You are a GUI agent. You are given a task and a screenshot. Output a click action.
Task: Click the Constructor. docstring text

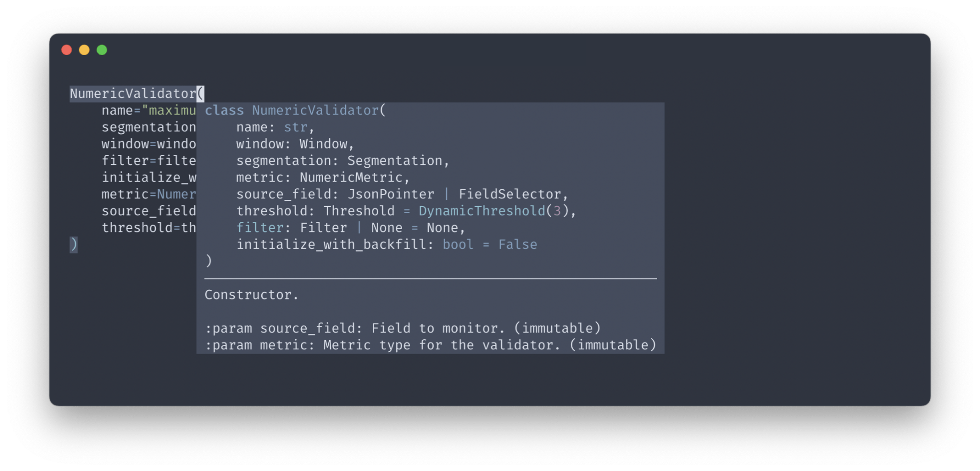coord(252,295)
